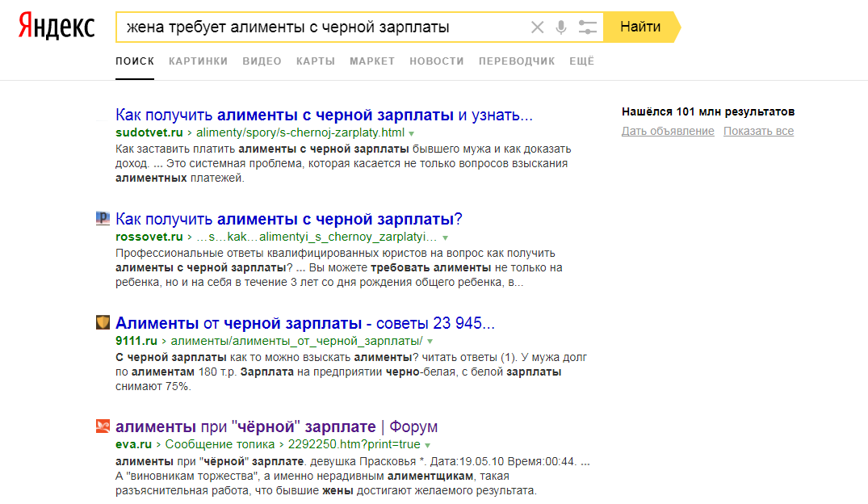Open the Новости tab

click(x=437, y=61)
